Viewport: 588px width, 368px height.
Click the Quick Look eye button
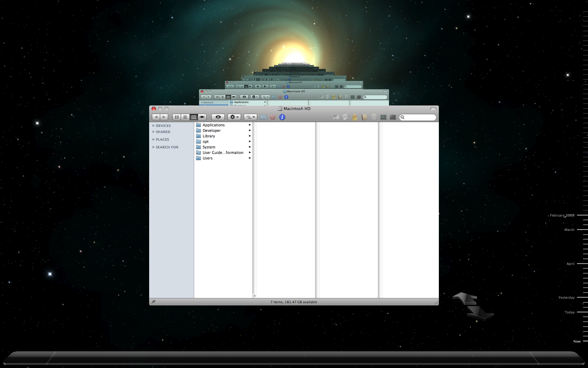pos(218,117)
